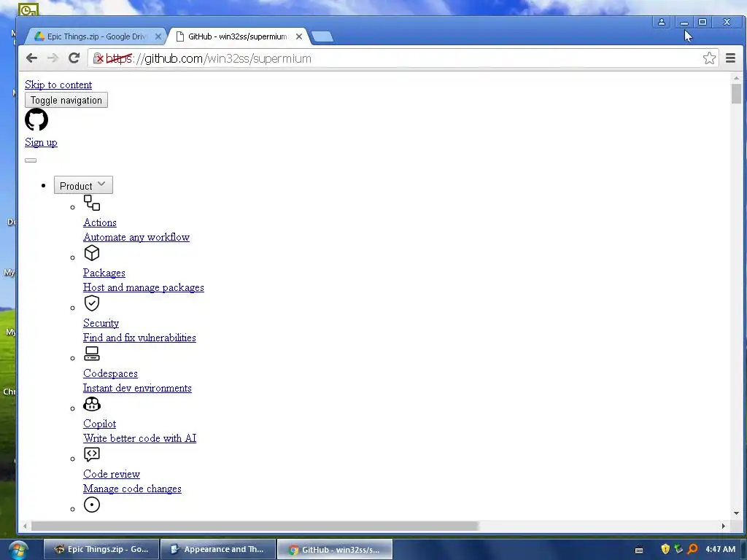Screen dimensions: 747x560
Task: Open the Copilot link
Action: tap(99, 424)
